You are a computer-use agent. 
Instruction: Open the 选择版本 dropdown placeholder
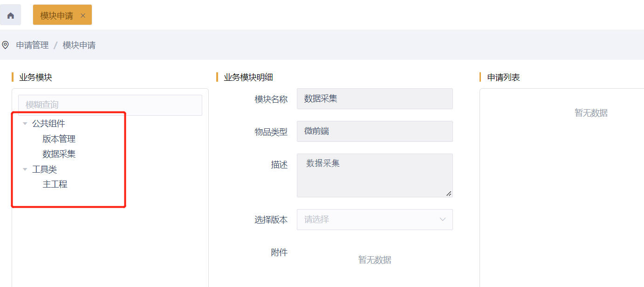tap(363, 219)
